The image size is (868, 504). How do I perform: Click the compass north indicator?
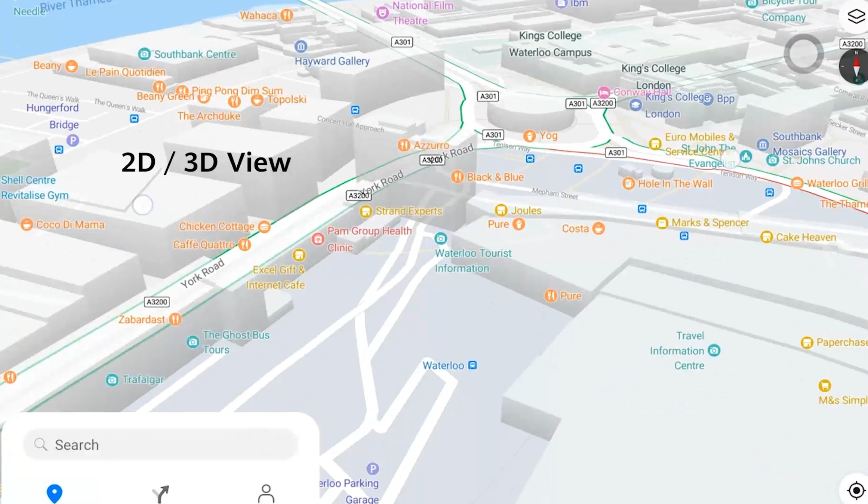point(856,67)
